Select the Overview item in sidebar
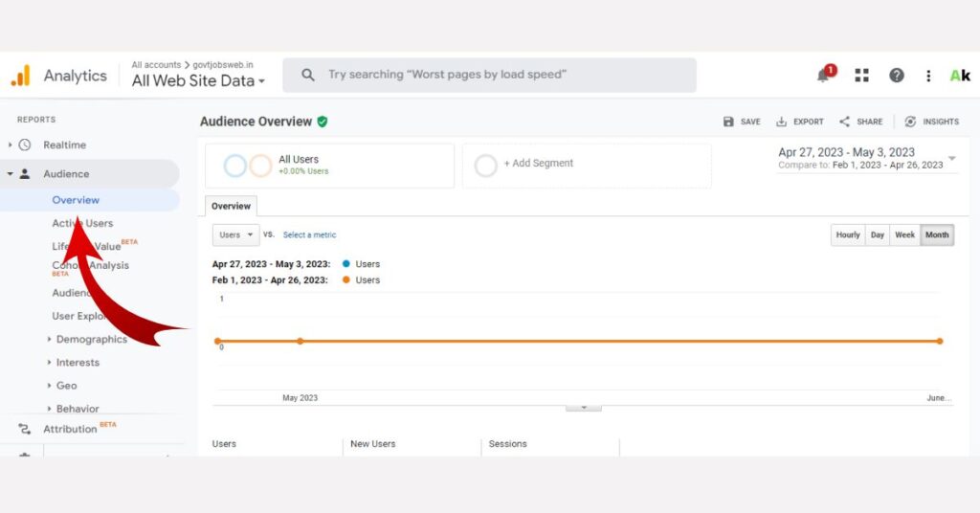This screenshot has width=980, height=513. pos(76,200)
